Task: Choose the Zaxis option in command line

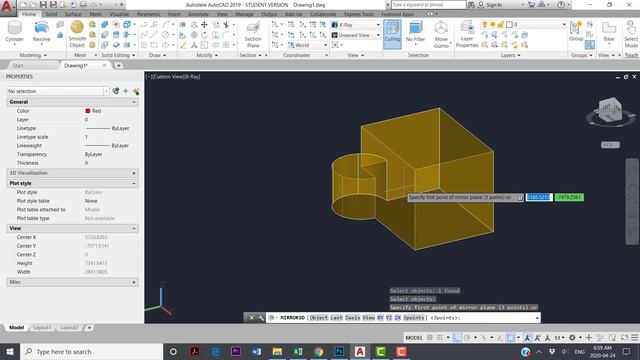Action: coord(352,318)
